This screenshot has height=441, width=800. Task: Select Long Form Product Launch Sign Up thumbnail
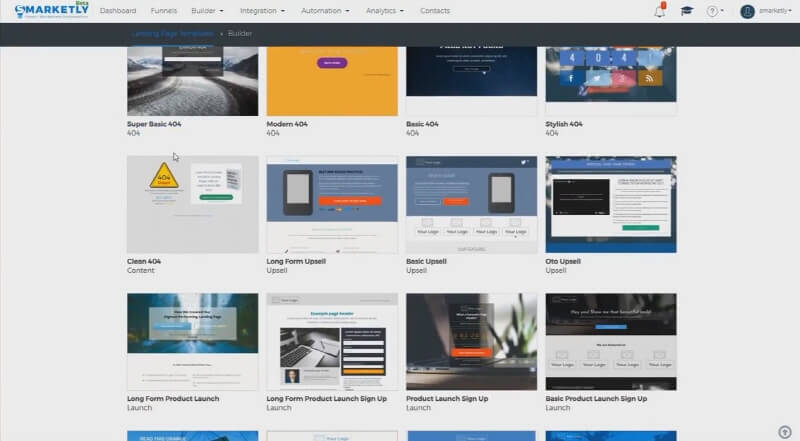332,342
